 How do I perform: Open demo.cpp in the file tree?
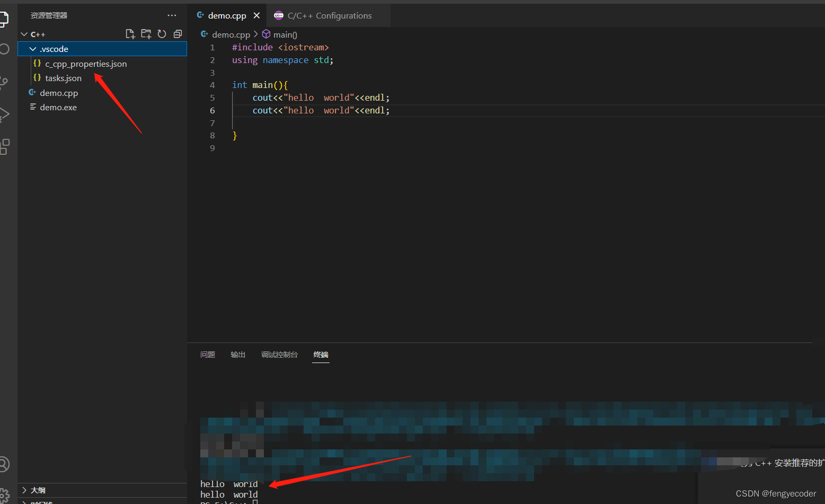click(102, 93)
